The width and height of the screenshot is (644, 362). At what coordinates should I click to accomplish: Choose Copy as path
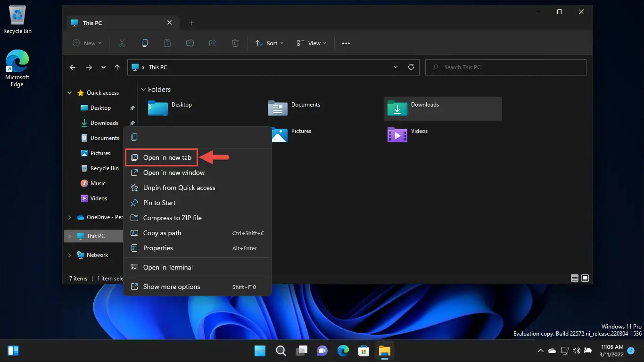(198, 233)
